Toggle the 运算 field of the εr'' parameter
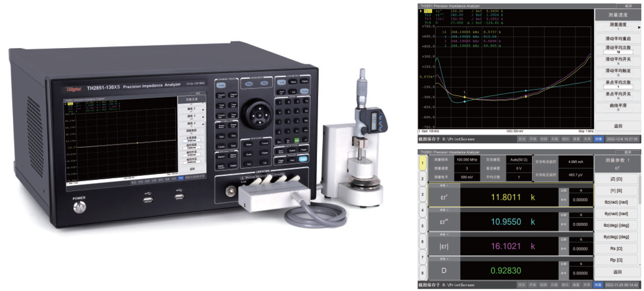 tap(581, 215)
